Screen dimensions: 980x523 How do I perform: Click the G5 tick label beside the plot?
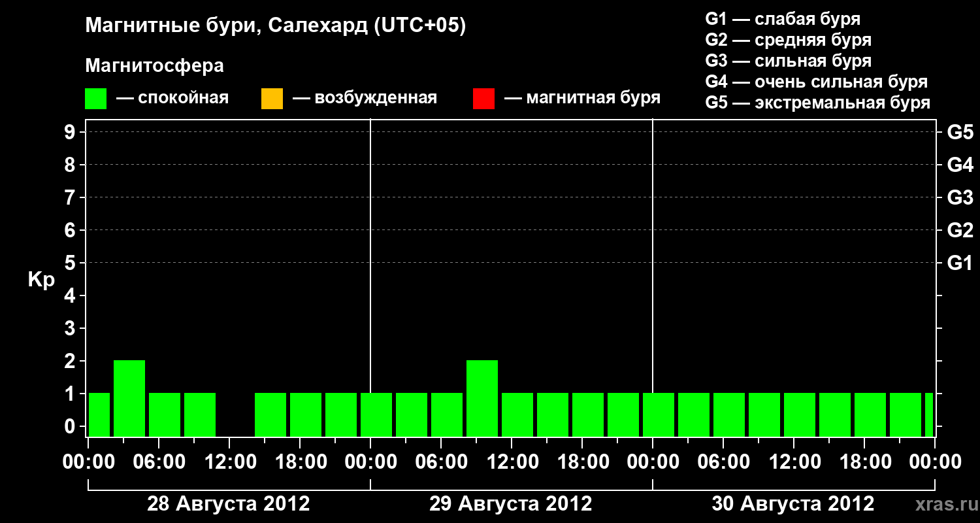click(960, 132)
